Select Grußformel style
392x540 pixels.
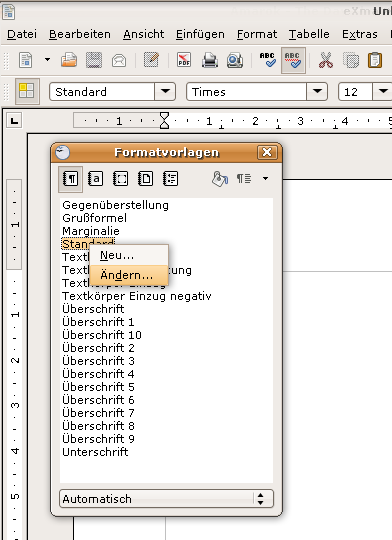[94, 218]
